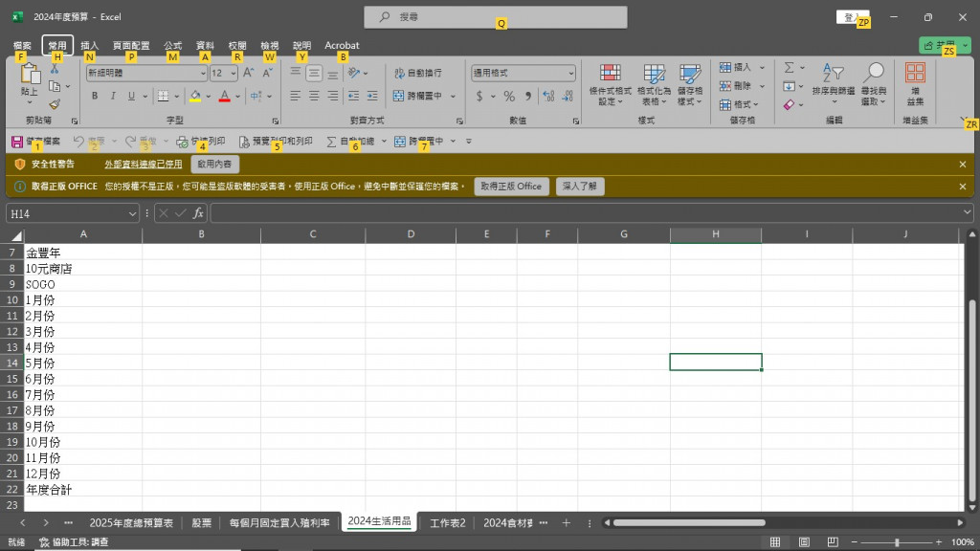Image resolution: width=980 pixels, height=551 pixels.
Task: Toggle Wrap Text (自動換行)
Action: 418,73
